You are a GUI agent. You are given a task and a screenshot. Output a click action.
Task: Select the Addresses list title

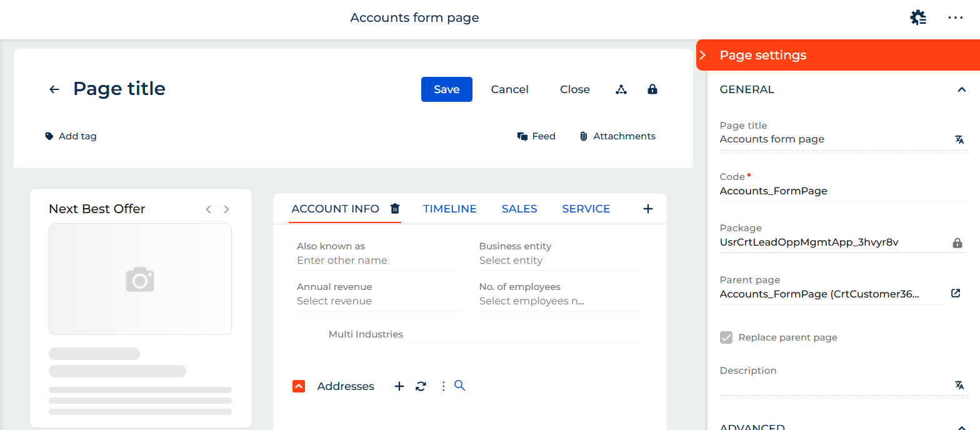(346, 386)
